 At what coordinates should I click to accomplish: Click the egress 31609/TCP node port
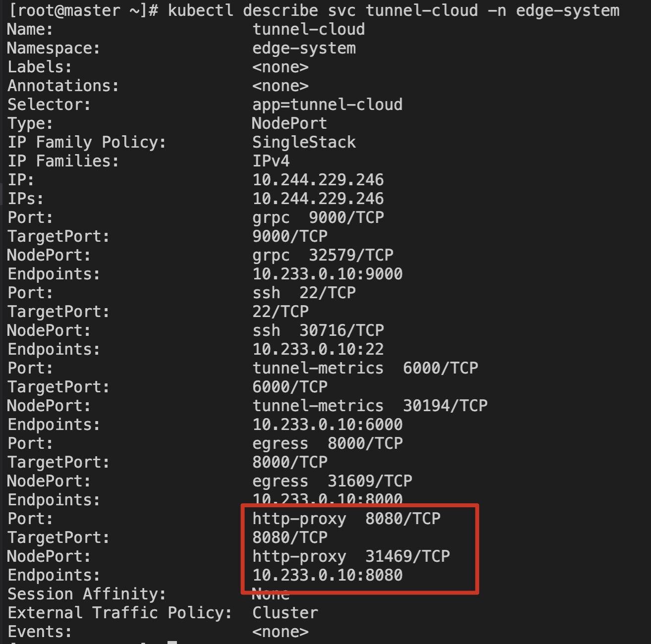coord(332,481)
